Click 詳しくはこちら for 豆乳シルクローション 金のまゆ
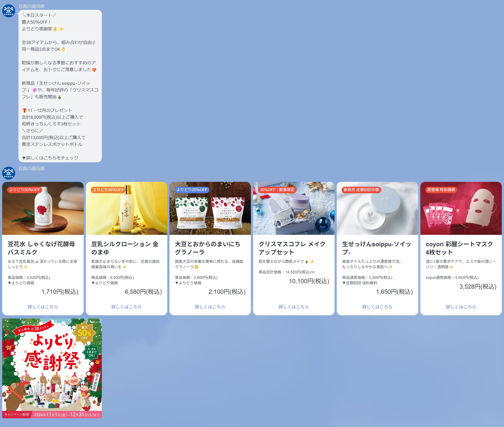The image size is (504, 427). (x=127, y=307)
